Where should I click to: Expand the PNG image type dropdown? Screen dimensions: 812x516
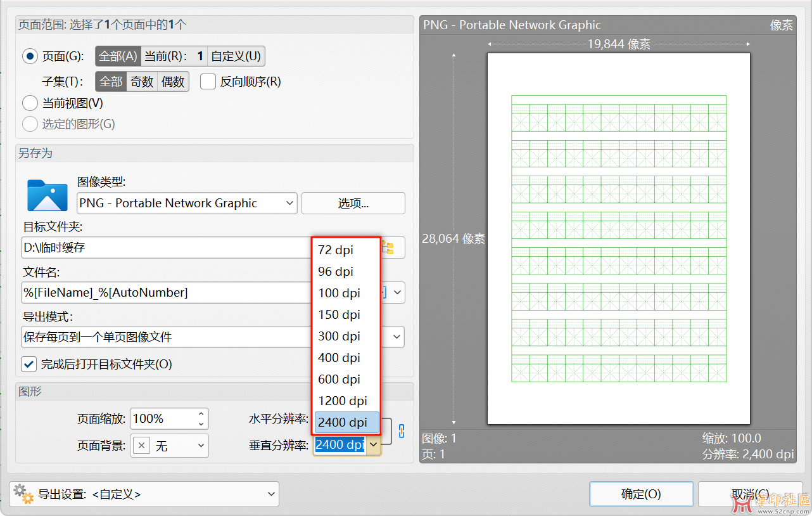[289, 203]
